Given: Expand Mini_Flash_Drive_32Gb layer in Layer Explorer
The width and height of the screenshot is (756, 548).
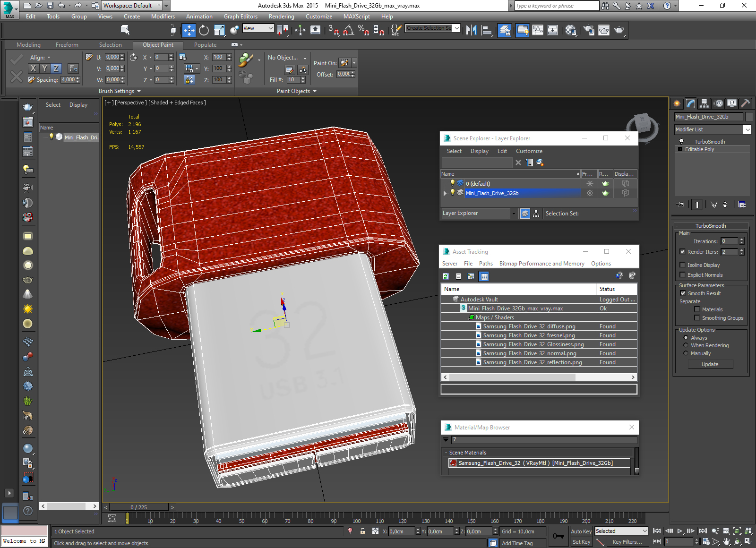Looking at the screenshot, I should [445, 193].
